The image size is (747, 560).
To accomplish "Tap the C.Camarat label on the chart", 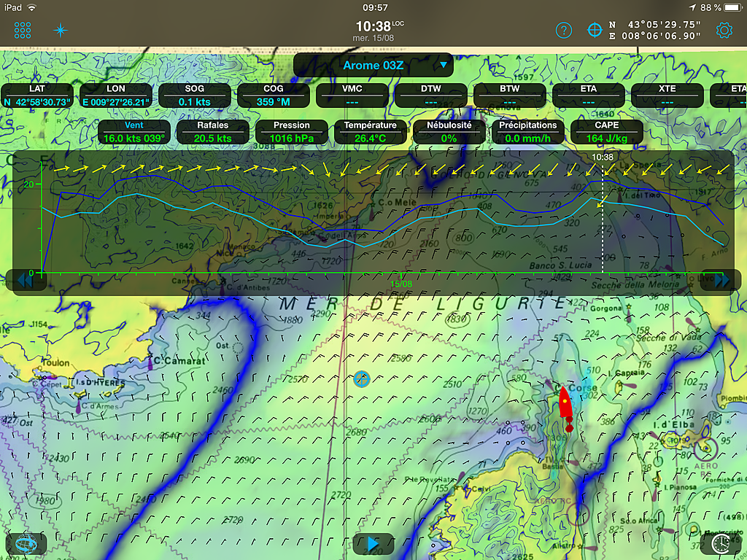I will click(x=179, y=360).
